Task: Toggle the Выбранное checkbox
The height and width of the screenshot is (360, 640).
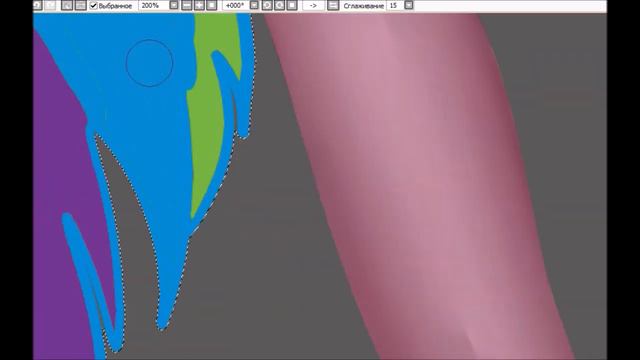Action: tap(93, 6)
